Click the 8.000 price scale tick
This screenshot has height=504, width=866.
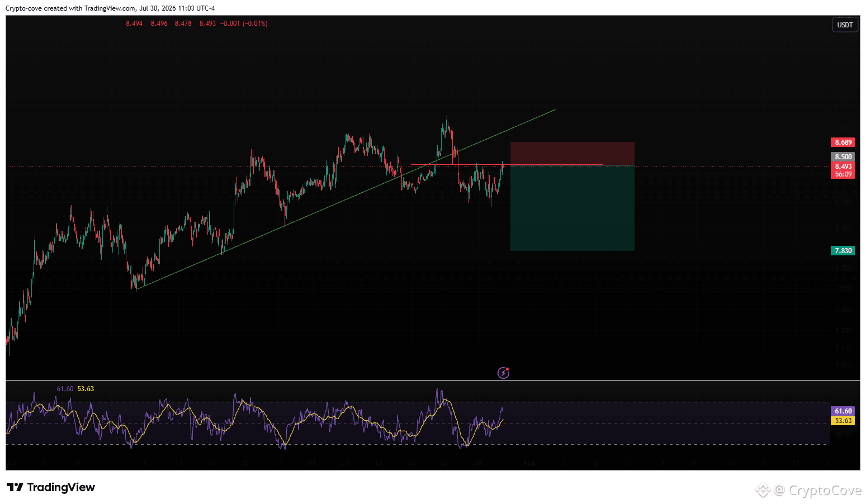point(843,228)
